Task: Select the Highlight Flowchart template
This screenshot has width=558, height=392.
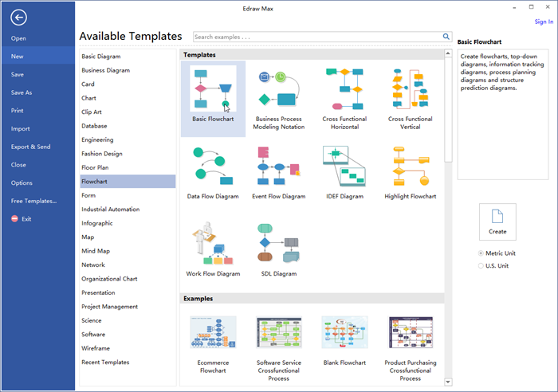Action: click(x=410, y=173)
